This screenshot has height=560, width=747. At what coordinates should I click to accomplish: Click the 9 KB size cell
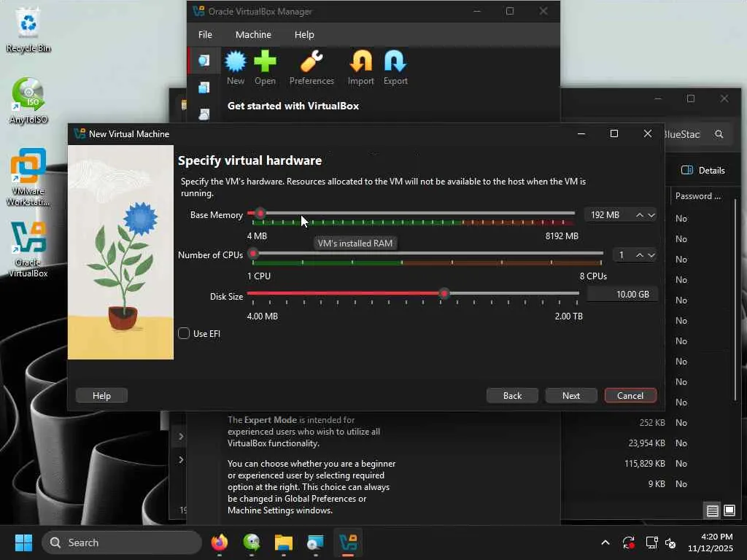pos(657,484)
